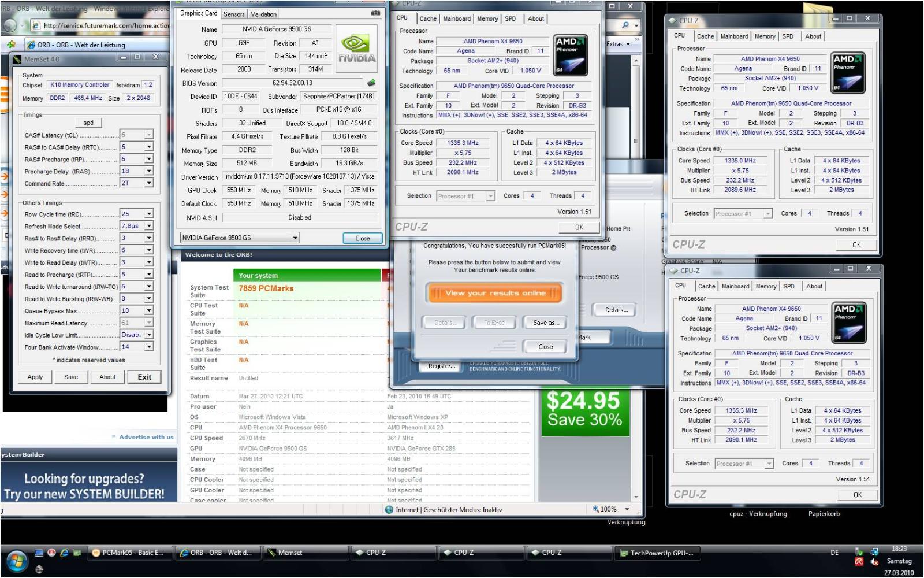Open the Mainboard tab in top-middle CPU-Z window

[x=457, y=18]
